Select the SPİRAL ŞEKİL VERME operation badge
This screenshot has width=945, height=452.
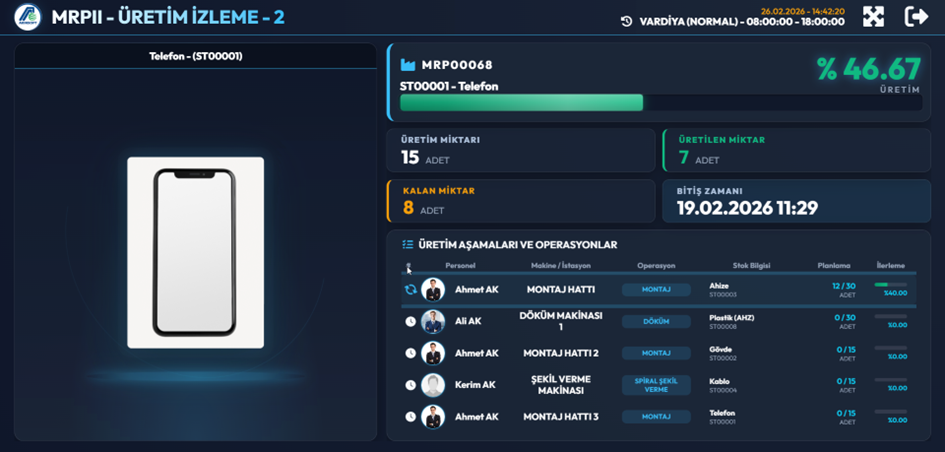pos(656,385)
